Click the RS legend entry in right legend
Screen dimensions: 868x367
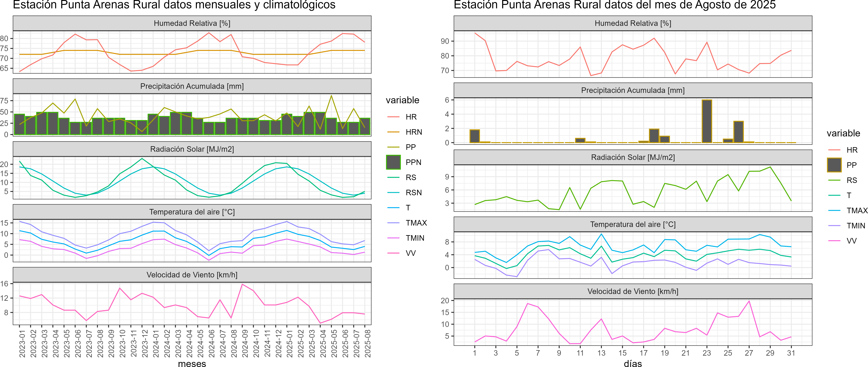851,180
